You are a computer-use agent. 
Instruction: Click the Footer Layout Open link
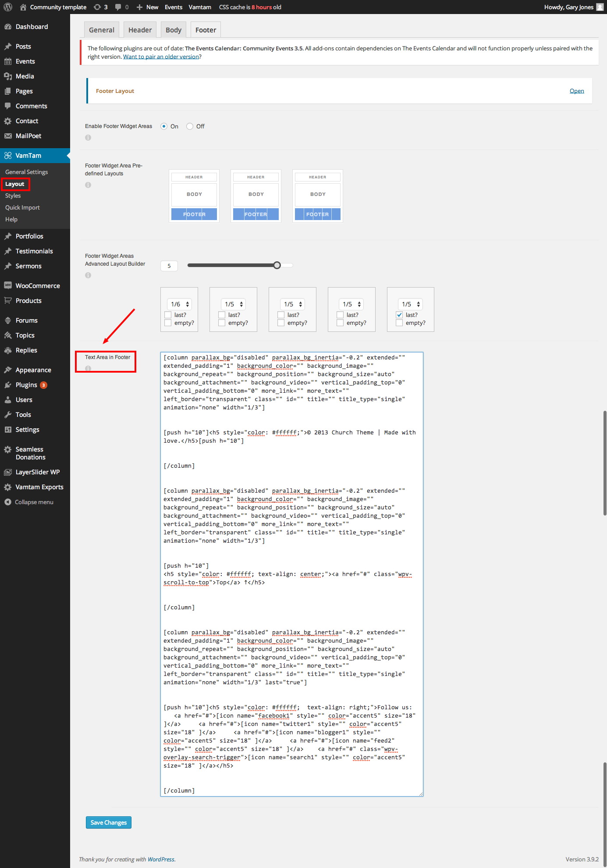point(577,91)
